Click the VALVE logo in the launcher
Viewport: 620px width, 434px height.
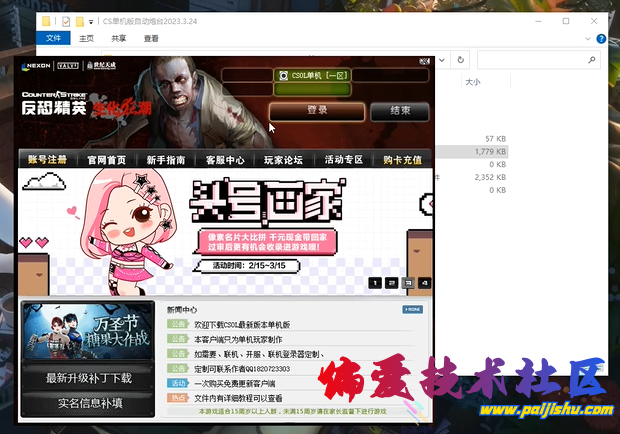[68, 66]
